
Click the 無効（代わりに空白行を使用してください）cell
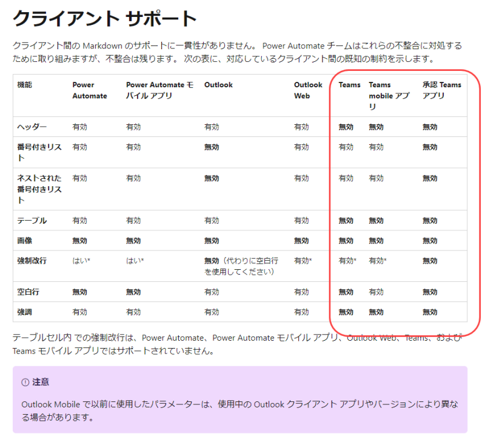point(241,266)
